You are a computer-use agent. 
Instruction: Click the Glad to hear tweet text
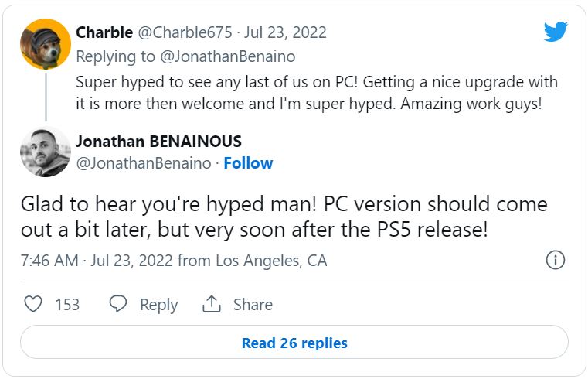284,217
